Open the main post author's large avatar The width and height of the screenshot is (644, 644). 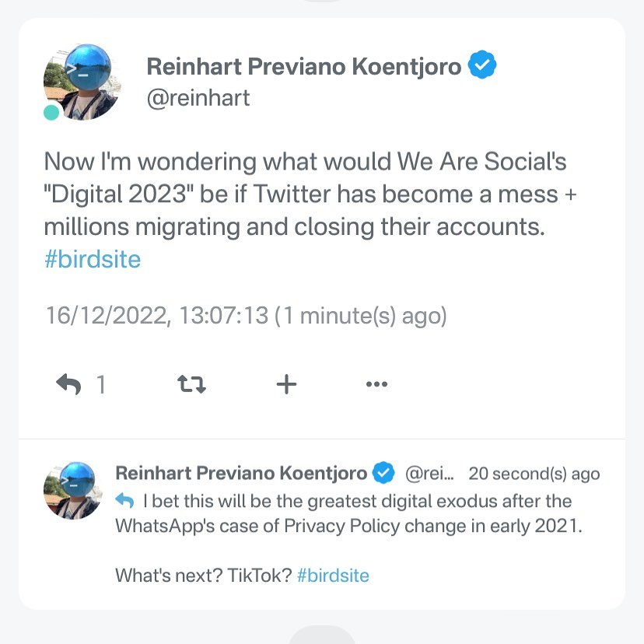82,81
